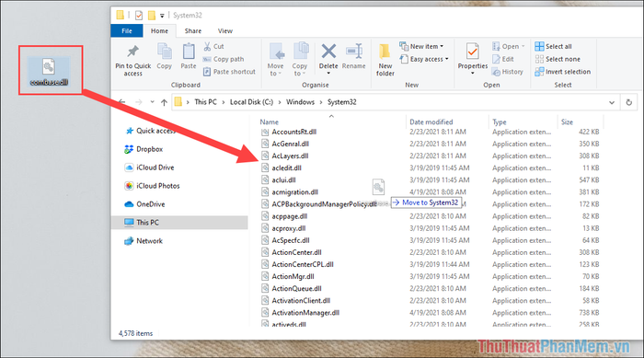
Task: Open the New item dropdown
Action: tap(421, 46)
